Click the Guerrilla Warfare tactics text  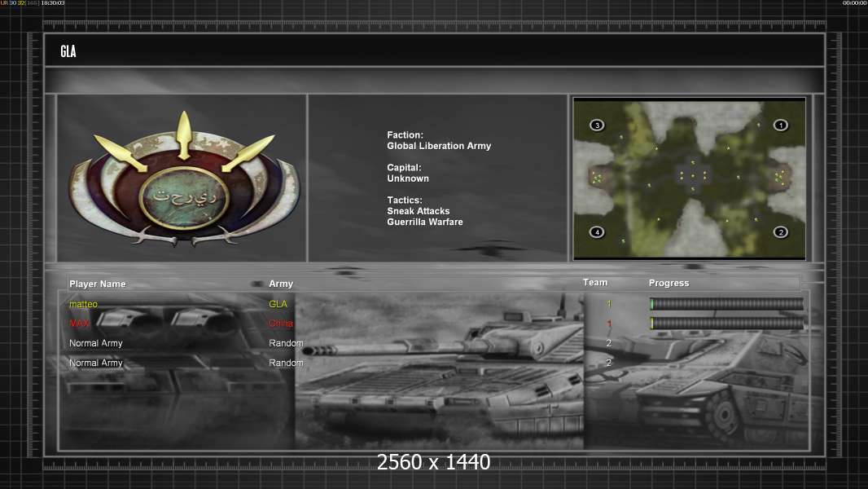425,222
